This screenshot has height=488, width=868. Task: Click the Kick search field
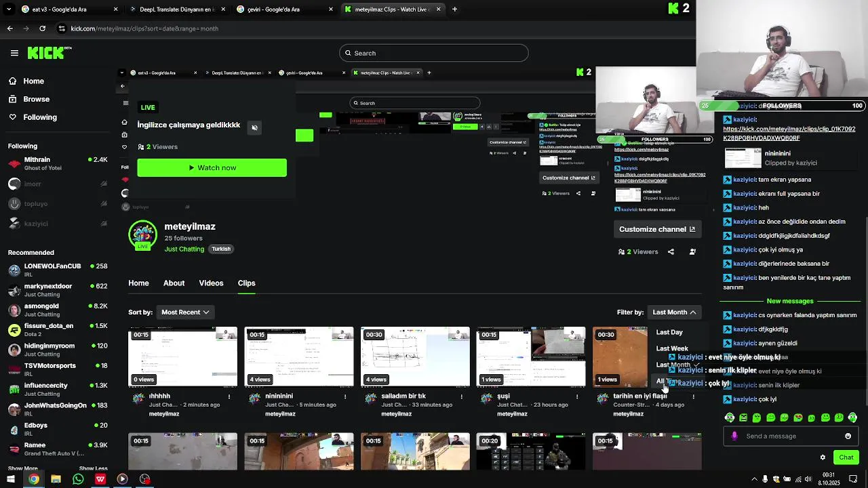(434, 53)
